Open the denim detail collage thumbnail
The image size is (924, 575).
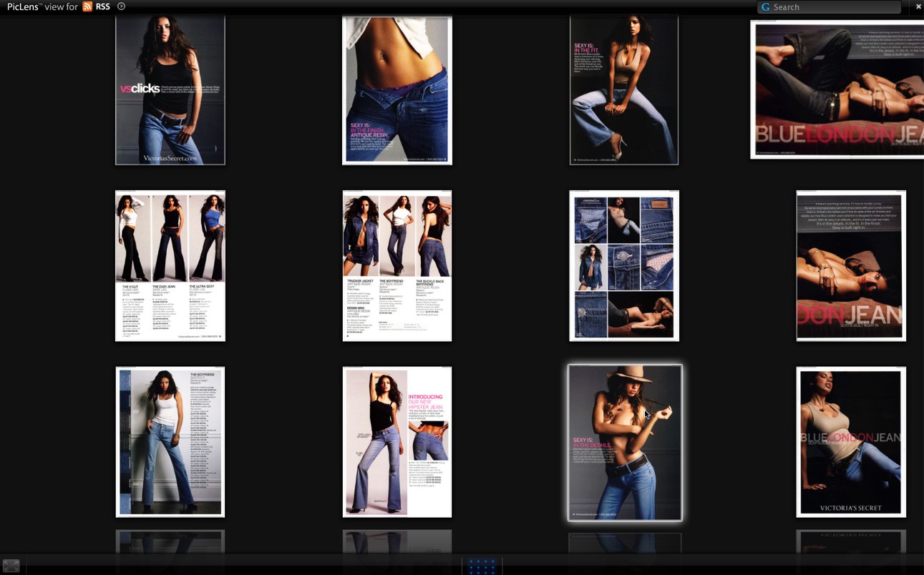click(624, 265)
